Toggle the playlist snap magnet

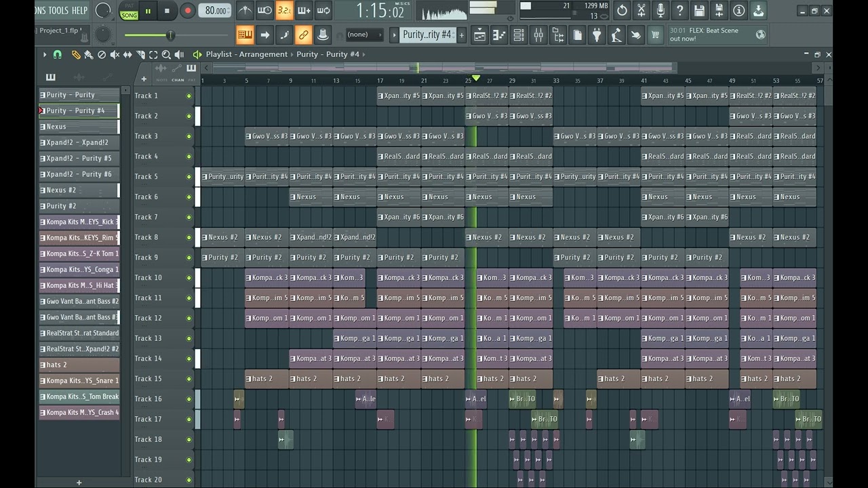pyautogui.click(x=58, y=54)
